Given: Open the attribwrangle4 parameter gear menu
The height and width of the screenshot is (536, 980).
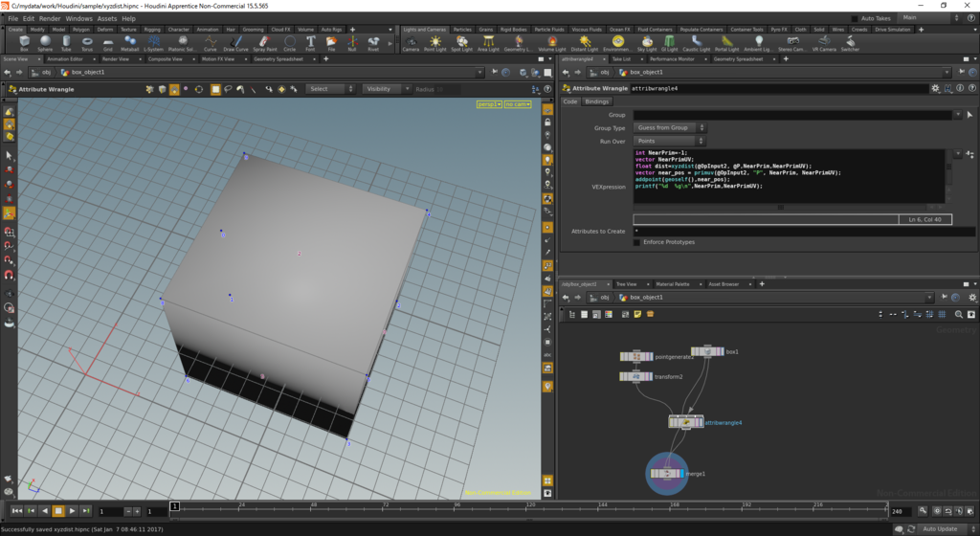Looking at the screenshot, I should pyautogui.click(x=937, y=88).
